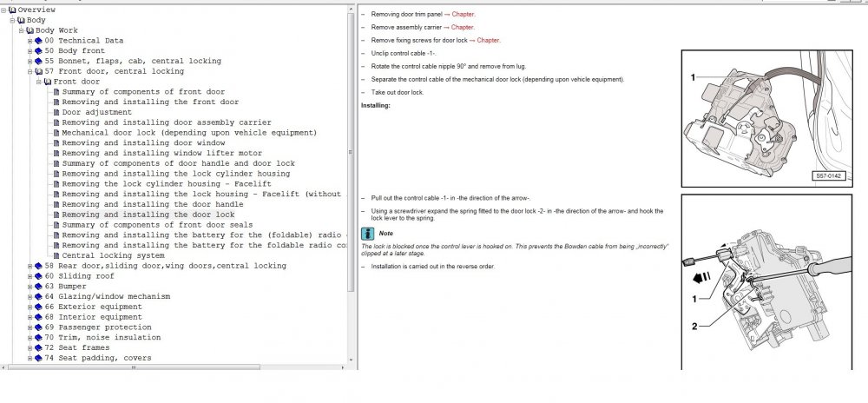
Task: Click screwdriver and spring lock illustration
Action: pos(766,282)
